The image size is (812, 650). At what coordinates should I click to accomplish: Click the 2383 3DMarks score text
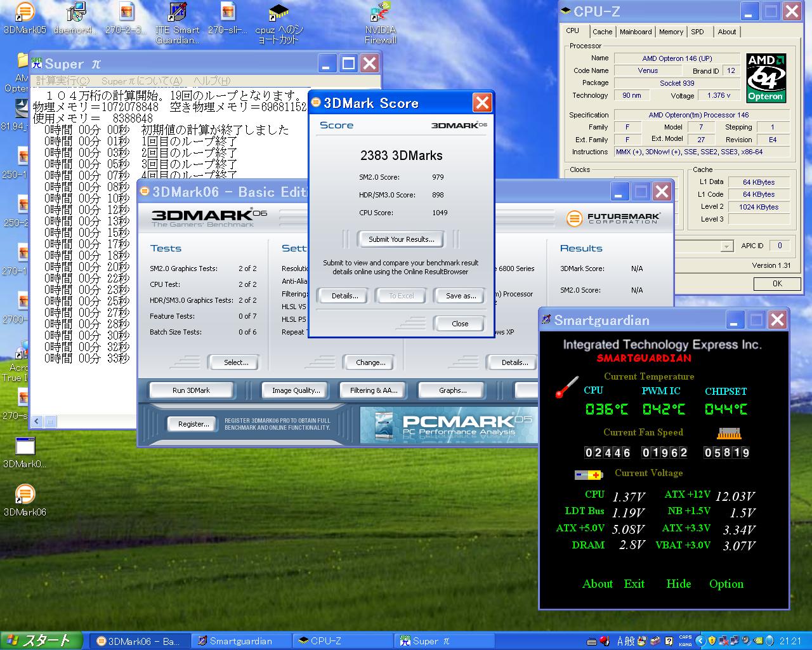402,156
